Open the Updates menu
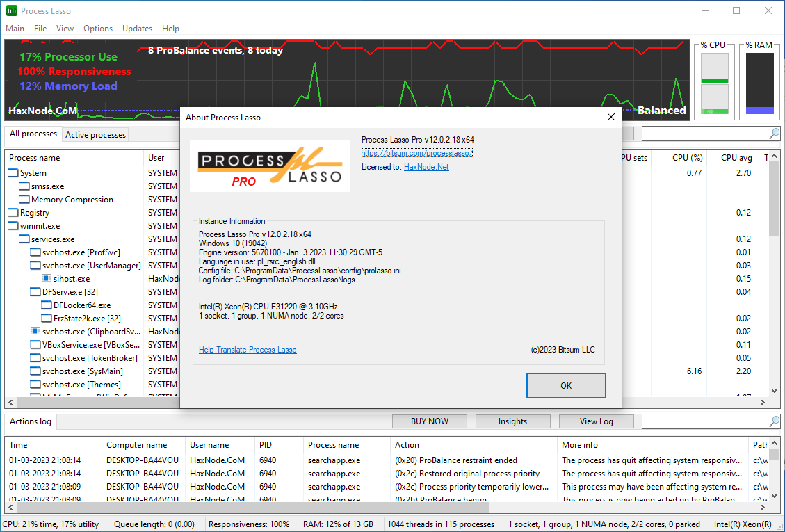 point(137,28)
